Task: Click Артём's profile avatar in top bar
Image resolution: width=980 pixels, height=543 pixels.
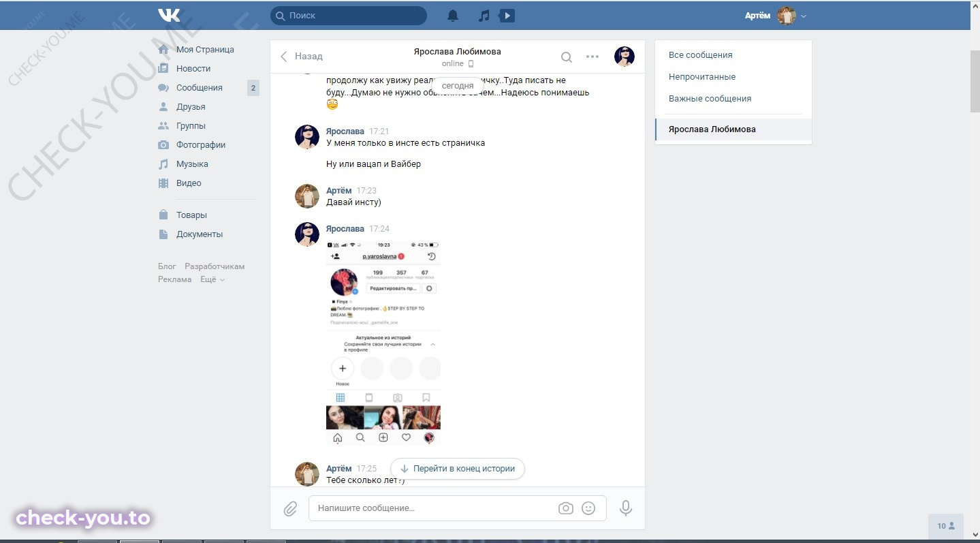Action: [787, 16]
